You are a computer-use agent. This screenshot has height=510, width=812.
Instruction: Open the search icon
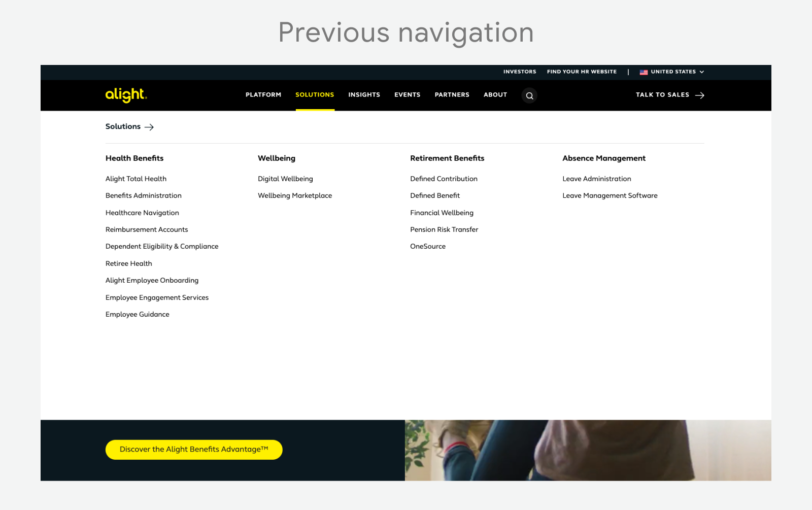[x=529, y=95]
